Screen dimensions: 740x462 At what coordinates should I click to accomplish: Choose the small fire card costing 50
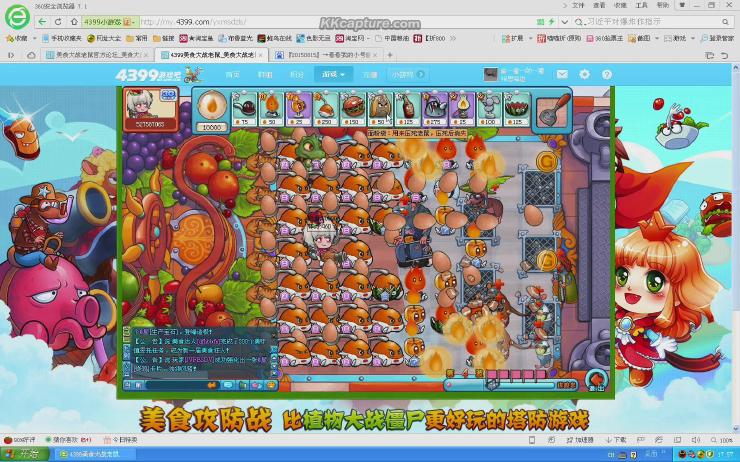coord(271,109)
